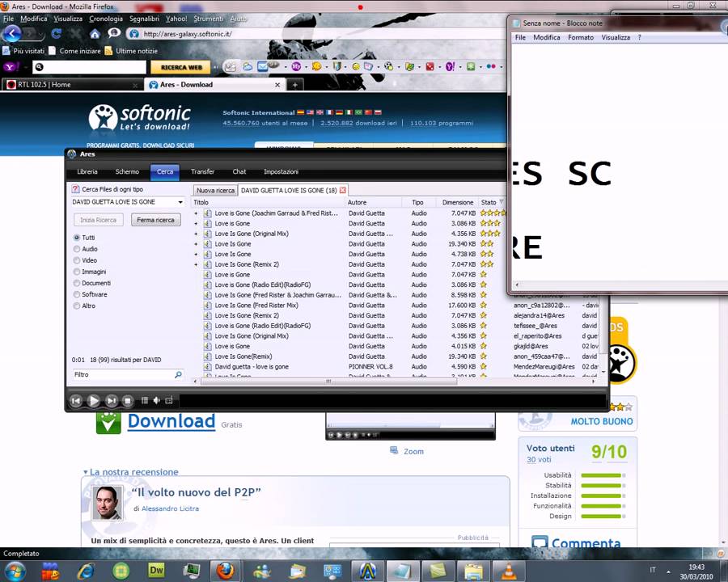Go back with Firefox back arrow
The width and height of the screenshot is (728, 582).
click(x=12, y=33)
